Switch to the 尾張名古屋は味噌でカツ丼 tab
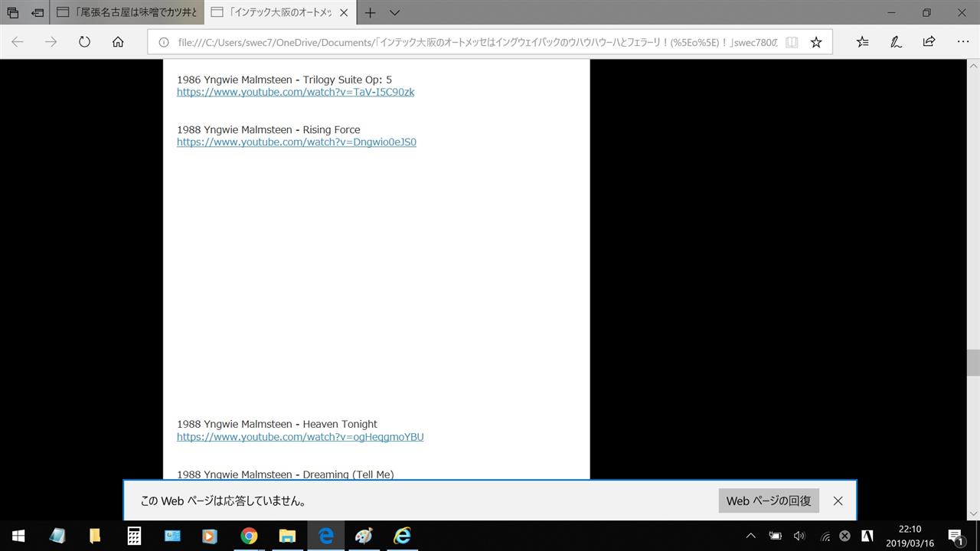Viewport: 980px width, 551px height. [x=127, y=12]
